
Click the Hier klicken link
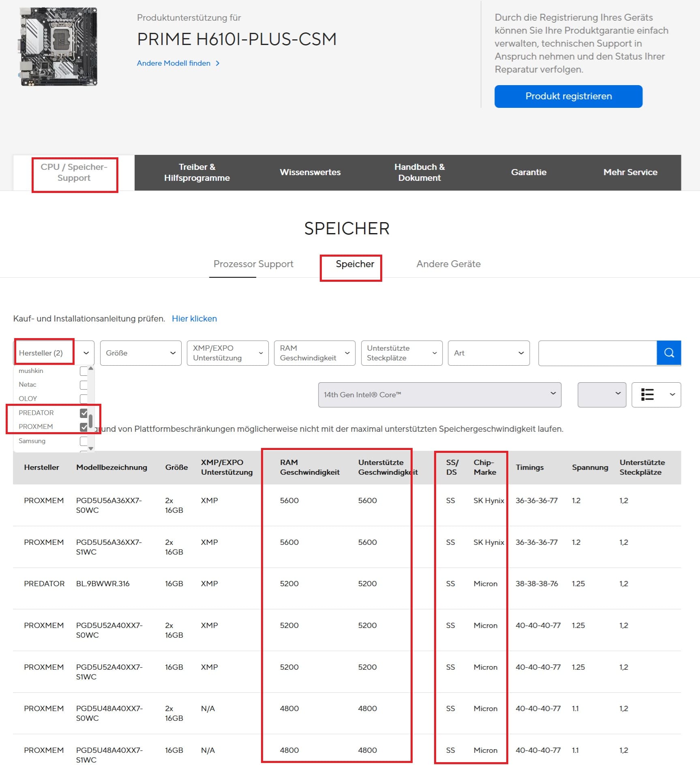coord(194,319)
